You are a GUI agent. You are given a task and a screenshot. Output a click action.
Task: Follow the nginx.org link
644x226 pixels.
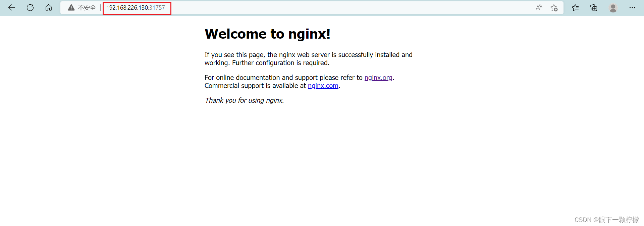click(x=378, y=78)
